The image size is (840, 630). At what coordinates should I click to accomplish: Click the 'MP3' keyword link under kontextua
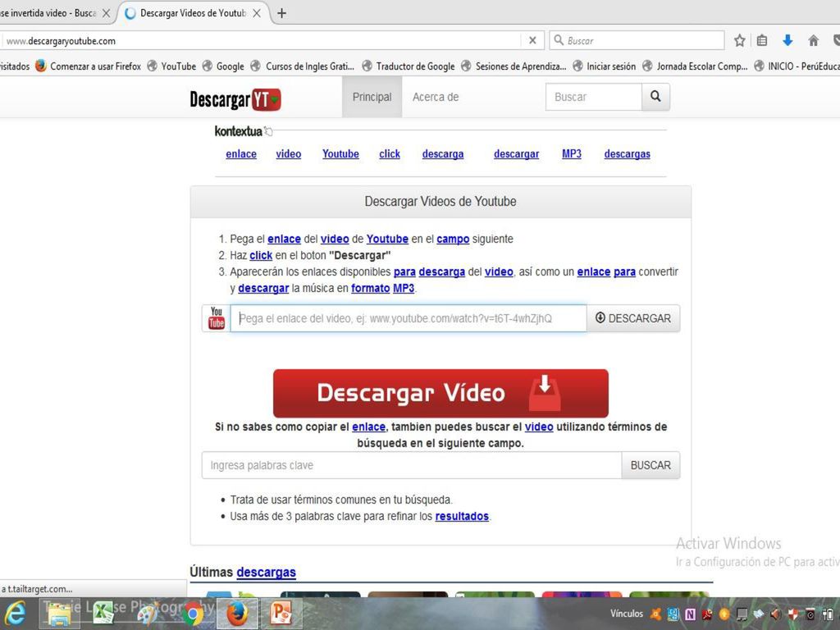point(572,154)
